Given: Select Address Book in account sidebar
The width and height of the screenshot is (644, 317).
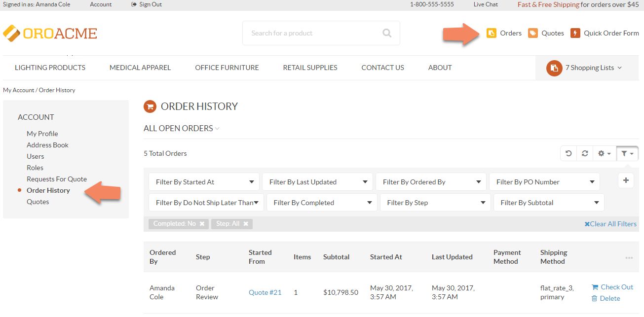Looking at the screenshot, I should pyautogui.click(x=47, y=145).
